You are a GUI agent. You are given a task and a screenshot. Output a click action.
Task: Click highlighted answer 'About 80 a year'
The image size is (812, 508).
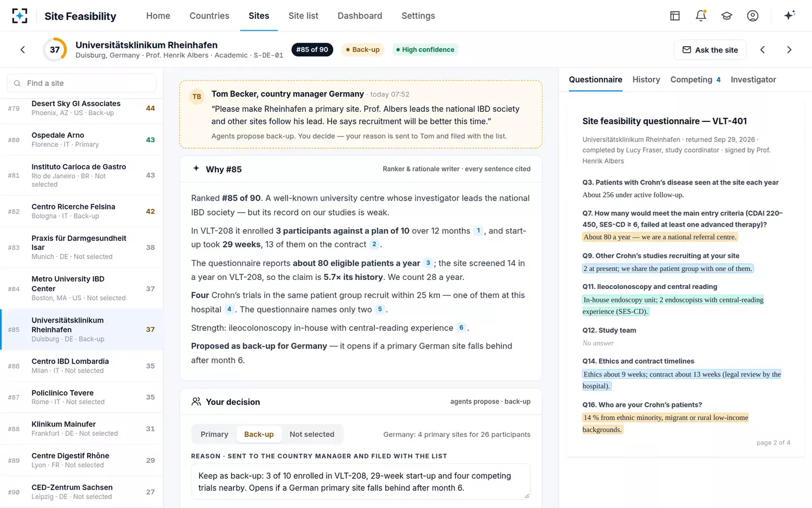tap(660, 237)
